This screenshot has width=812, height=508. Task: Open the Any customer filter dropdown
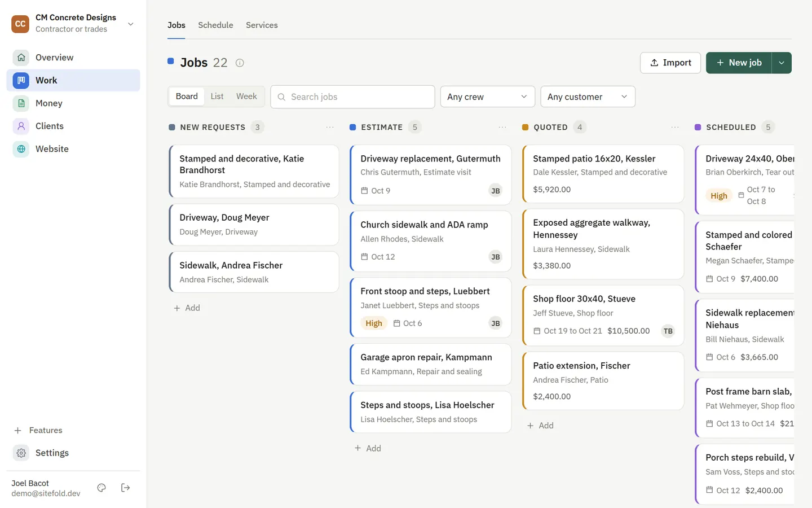tap(588, 97)
